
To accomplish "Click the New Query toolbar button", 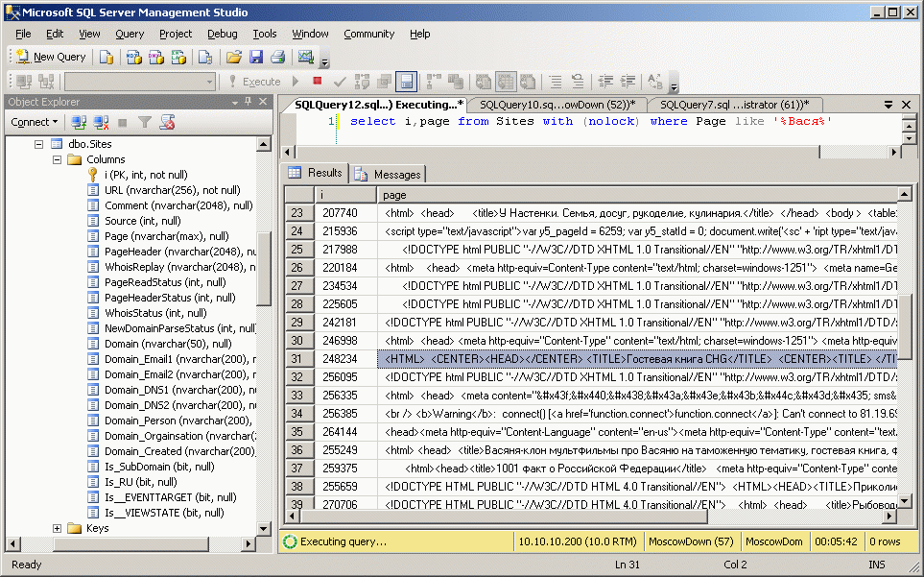I will (51, 57).
